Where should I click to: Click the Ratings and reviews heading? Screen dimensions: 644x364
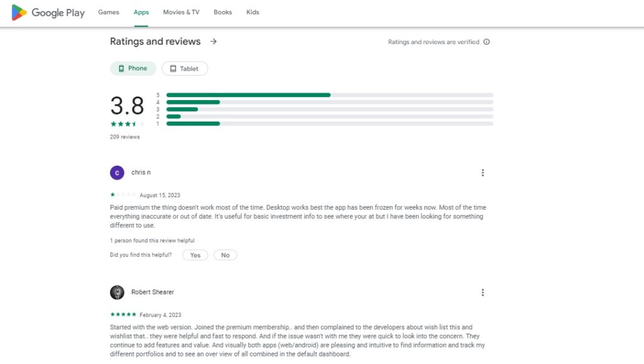[155, 42]
